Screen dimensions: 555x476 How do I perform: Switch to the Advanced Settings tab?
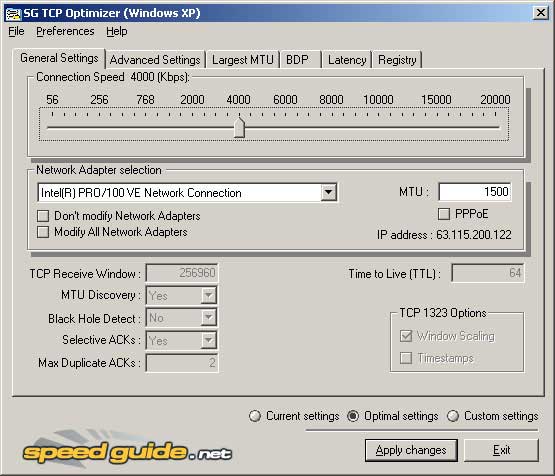tap(155, 60)
